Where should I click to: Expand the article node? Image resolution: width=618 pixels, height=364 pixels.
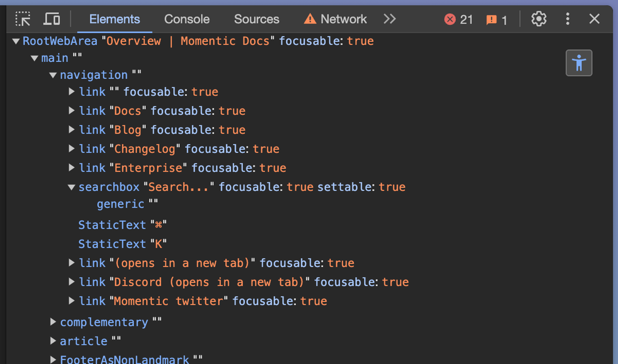coord(53,341)
